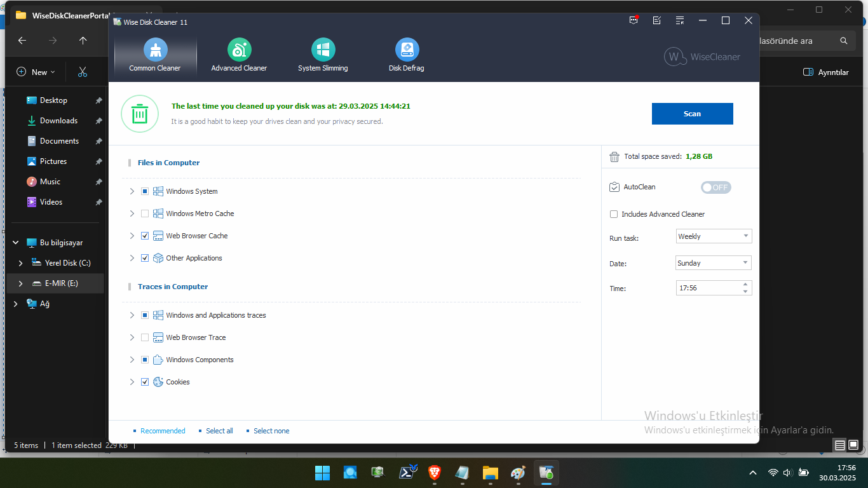Open the monitor with magnifier taskbar app
The width and height of the screenshot is (868, 488).
[378, 473]
